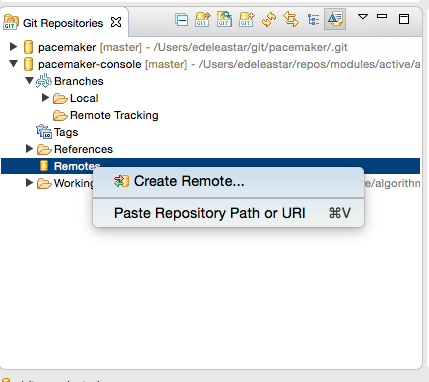Maximize the Git Repositories view
This screenshot has height=382, width=429.
point(404,19)
